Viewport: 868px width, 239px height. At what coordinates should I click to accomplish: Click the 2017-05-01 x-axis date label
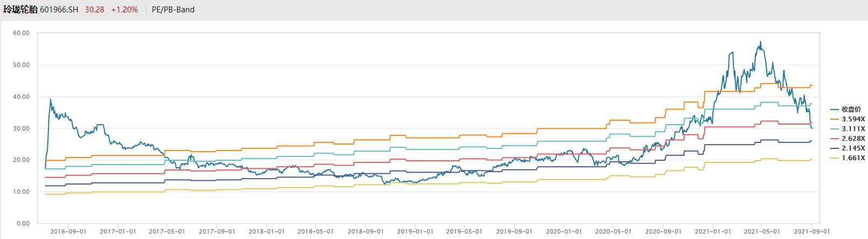coord(167,231)
